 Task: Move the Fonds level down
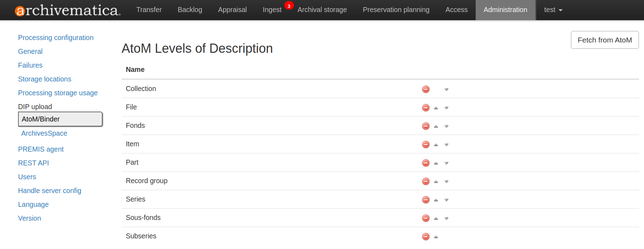coord(446,126)
